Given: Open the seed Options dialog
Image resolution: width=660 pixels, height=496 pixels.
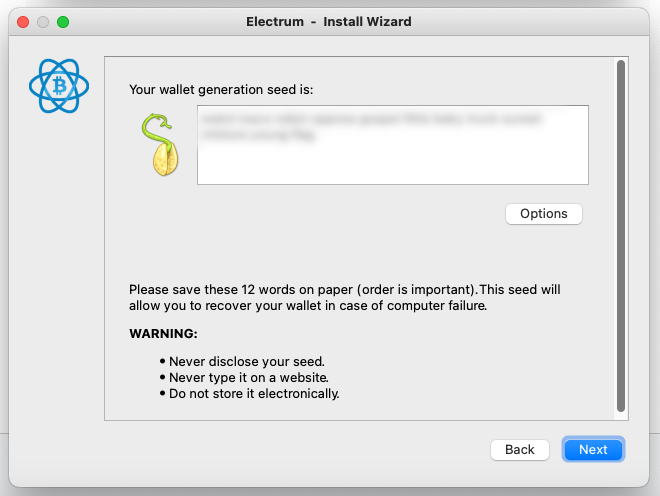Looking at the screenshot, I should [x=543, y=214].
